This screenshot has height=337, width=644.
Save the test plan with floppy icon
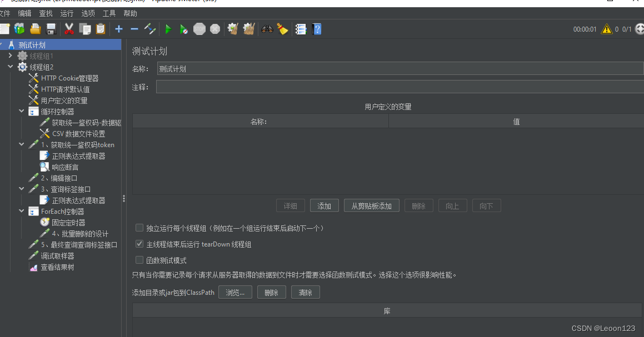(x=51, y=29)
